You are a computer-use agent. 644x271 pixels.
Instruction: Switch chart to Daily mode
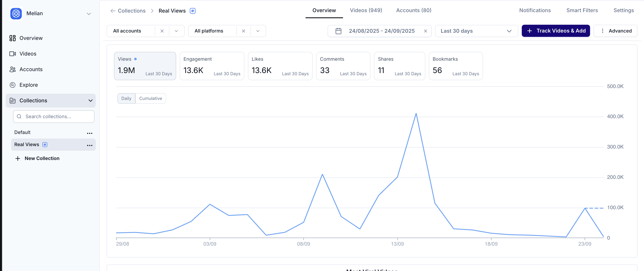point(126,98)
